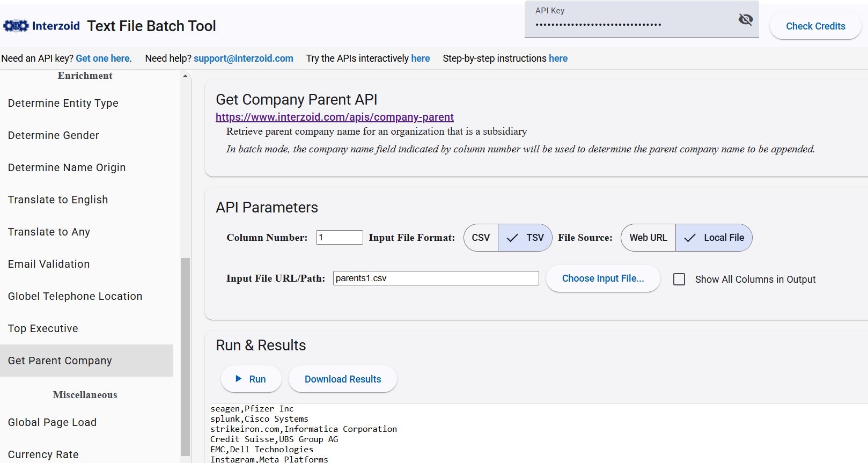Open the 'Get one here' API key link
868x463 pixels.
click(102, 58)
